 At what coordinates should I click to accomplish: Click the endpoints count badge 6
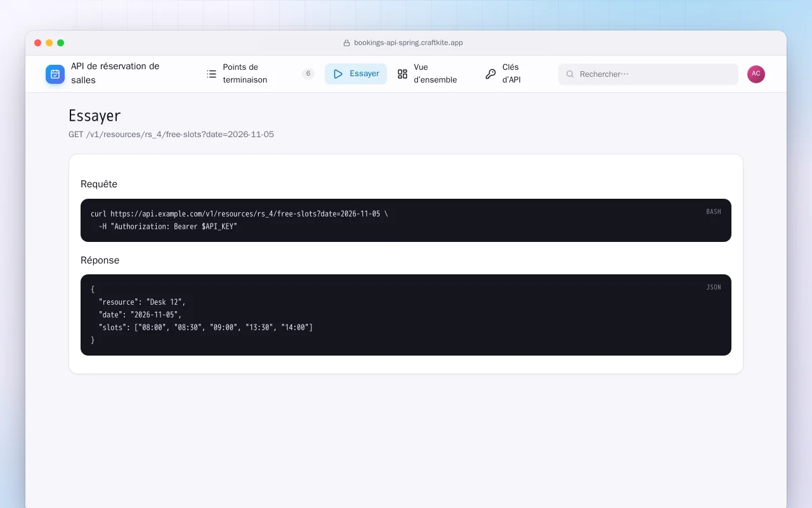(x=308, y=74)
